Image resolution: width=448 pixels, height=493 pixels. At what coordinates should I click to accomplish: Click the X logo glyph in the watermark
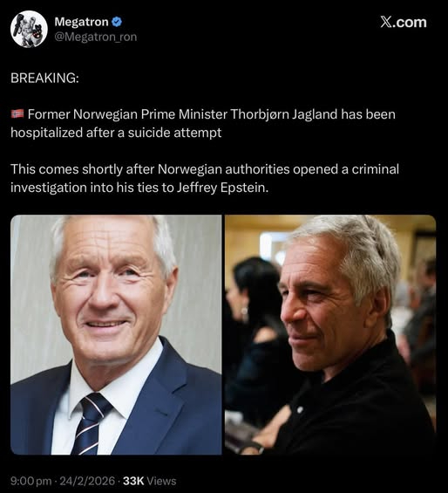(385, 22)
